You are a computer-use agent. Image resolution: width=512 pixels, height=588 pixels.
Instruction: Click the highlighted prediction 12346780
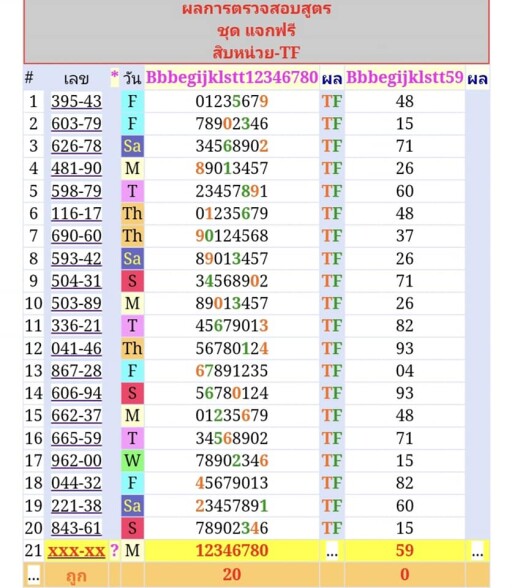click(x=232, y=550)
